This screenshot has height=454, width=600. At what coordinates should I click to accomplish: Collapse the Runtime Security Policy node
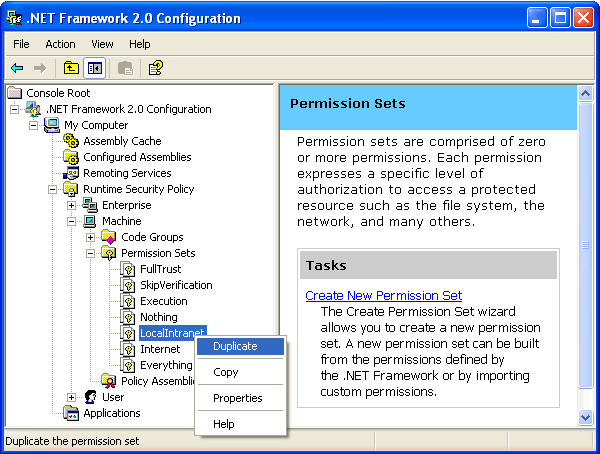point(53,189)
